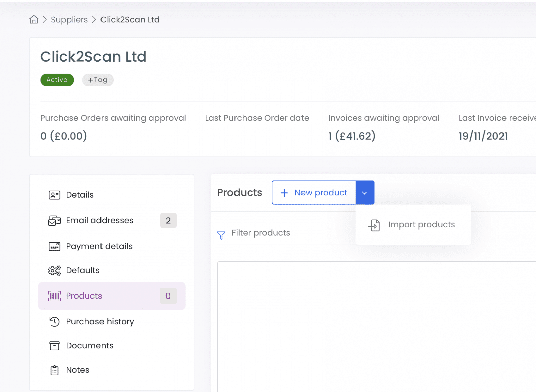The image size is (536, 392).
Task: Click the Click2Scan Ltd page title
Action: (x=93, y=57)
